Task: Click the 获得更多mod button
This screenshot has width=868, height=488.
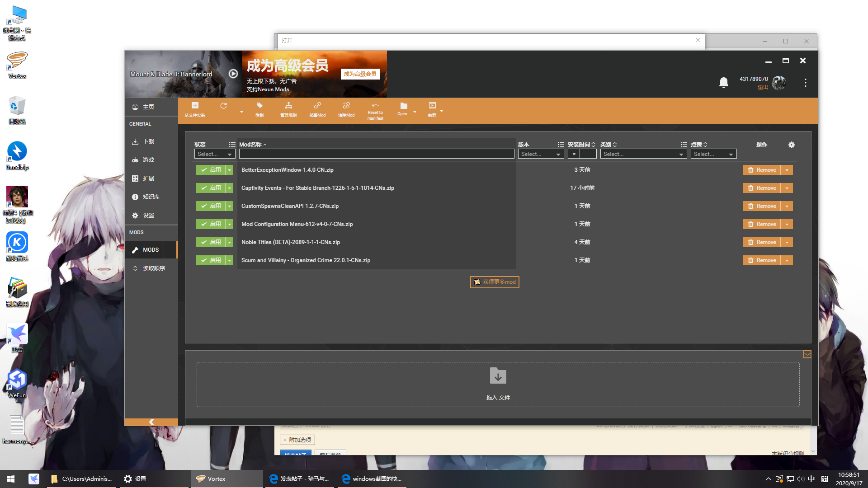Action: click(x=495, y=282)
